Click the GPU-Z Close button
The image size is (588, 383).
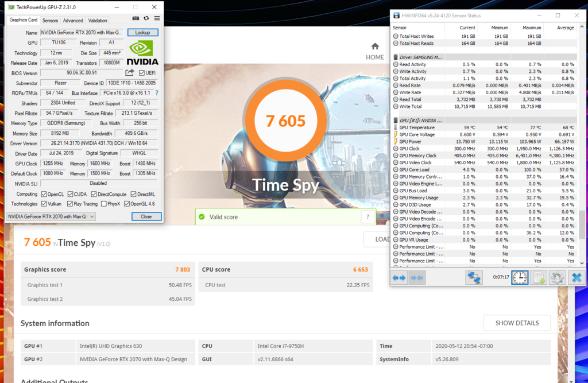(146, 216)
